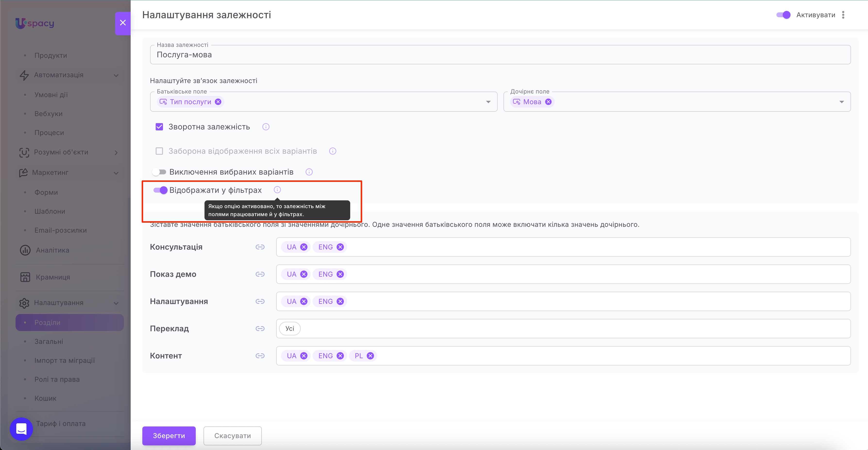Click the link icon for Консультація row
The image size is (868, 450).
click(260, 247)
